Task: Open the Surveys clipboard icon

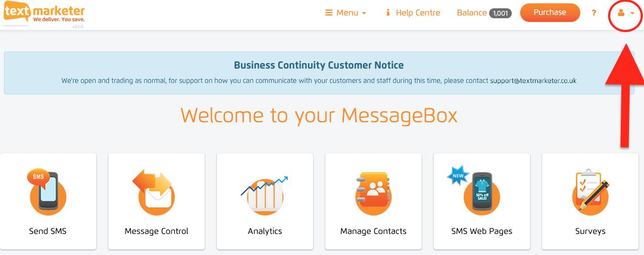Action: pos(590,191)
